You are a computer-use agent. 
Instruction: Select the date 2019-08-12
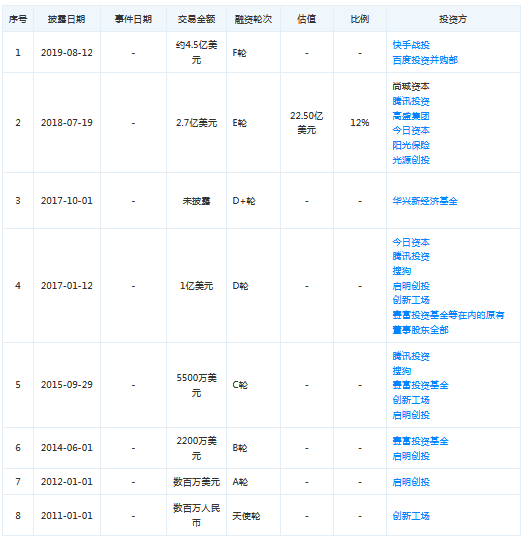coord(67,53)
